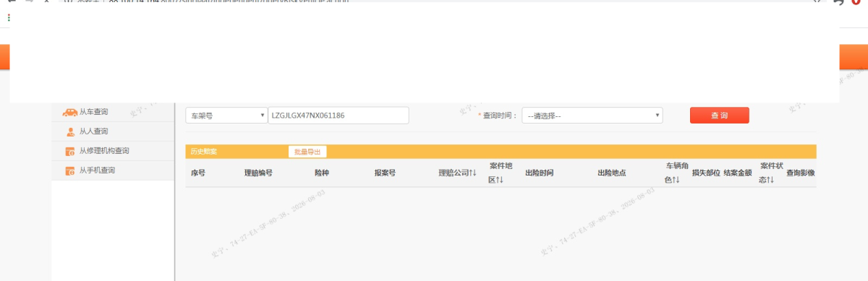Click the 序号 column header

pyautogui.click(x=198, y=173)
